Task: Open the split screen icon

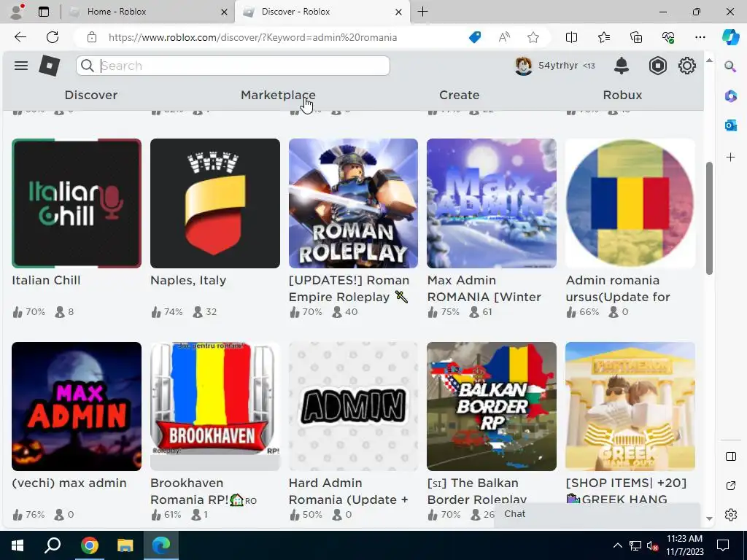Action: coord(571,37)
